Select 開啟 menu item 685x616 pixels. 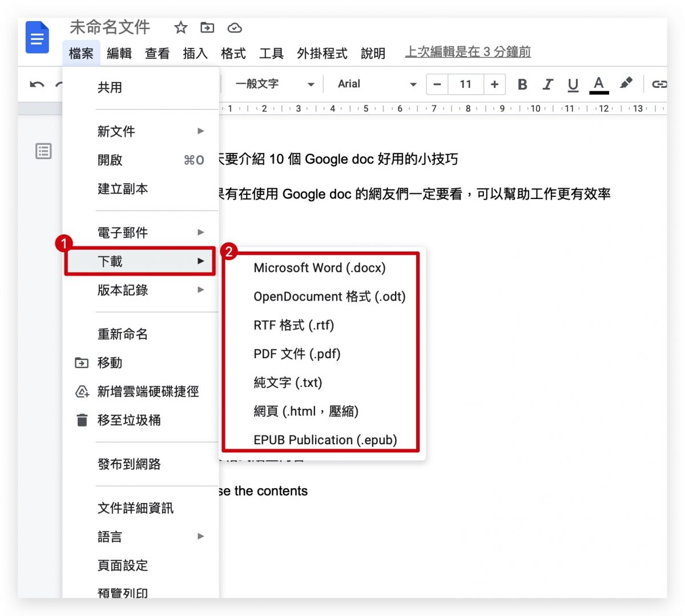pyautogui.click(x=140, y=160)
